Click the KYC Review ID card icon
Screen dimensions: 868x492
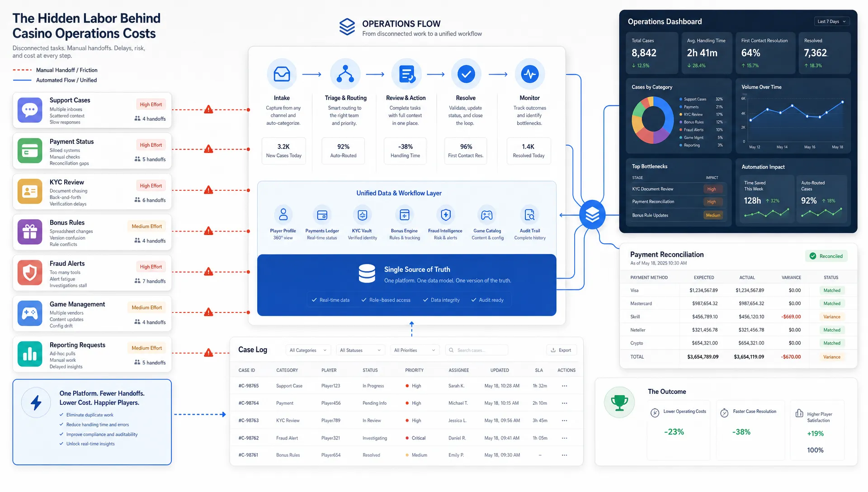30,191
